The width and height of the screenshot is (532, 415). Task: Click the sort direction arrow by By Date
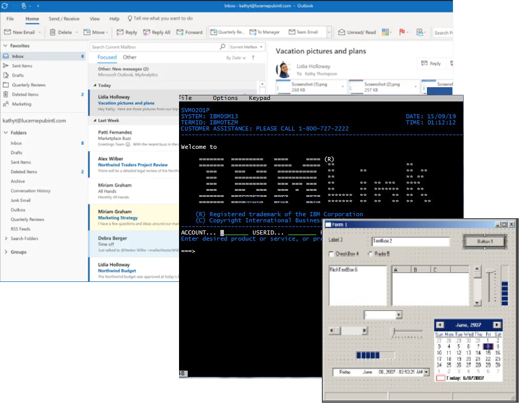(253, 58)
